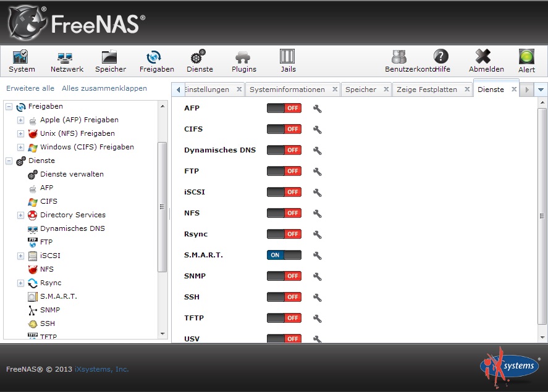The height and width of the screenshot is (392, 548).
Task: Open SNMP settings wrench icon
Action: [318, 276]
